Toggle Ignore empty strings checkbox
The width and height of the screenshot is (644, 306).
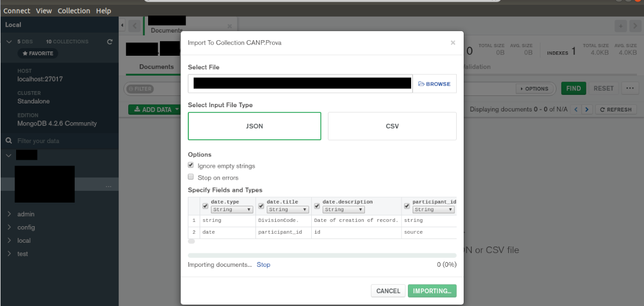point(191,166)
